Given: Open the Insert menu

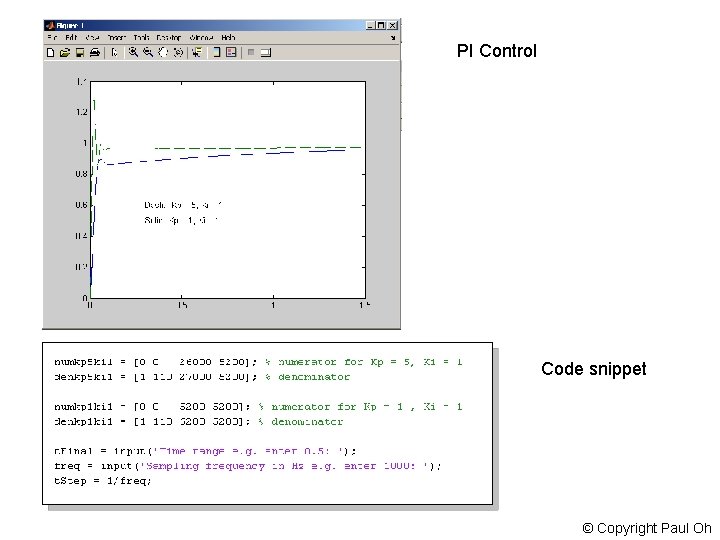Looking at the screenshot, I should point(117,38).
